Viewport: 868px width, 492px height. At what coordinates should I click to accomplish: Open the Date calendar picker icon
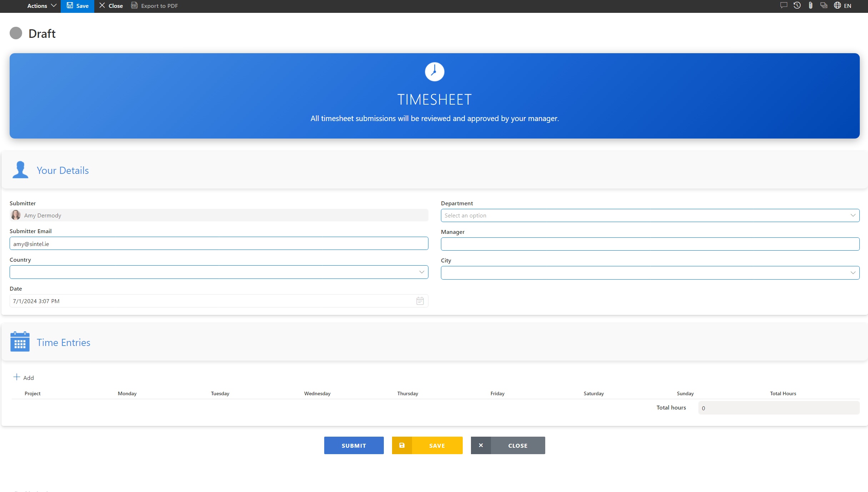420,301
